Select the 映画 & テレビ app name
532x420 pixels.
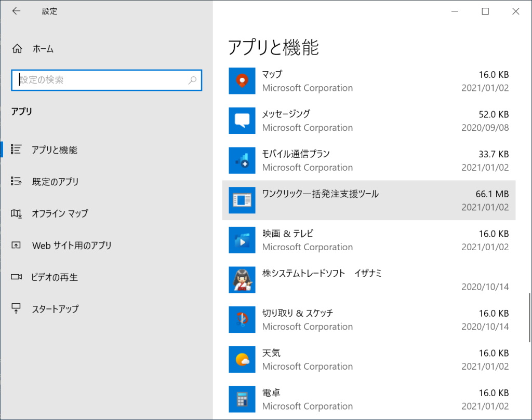pyautogui.click(x=288, y=233)
